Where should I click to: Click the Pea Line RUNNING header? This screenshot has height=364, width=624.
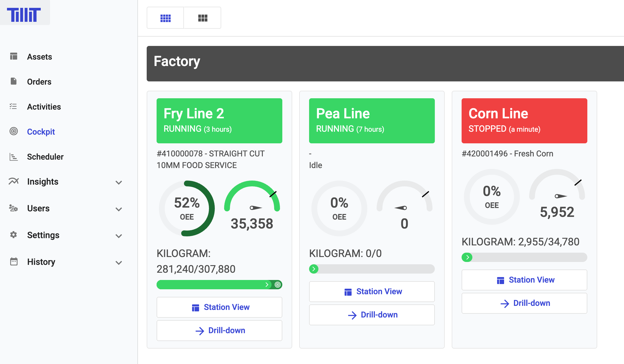tap(372, 121)
